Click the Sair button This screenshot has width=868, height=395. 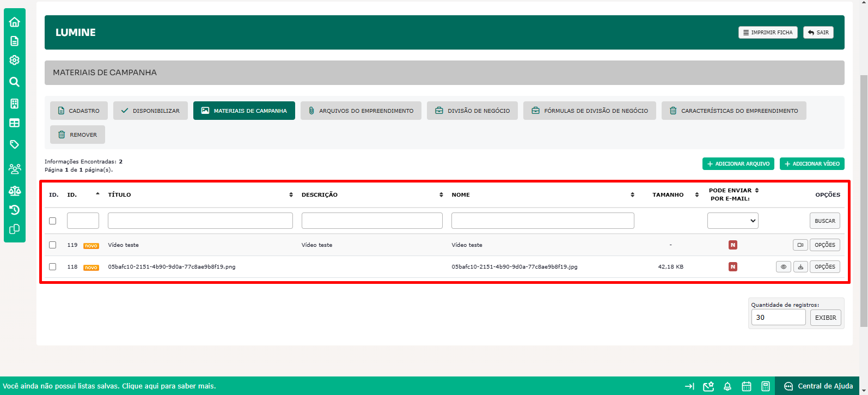[x=818, y=33]
